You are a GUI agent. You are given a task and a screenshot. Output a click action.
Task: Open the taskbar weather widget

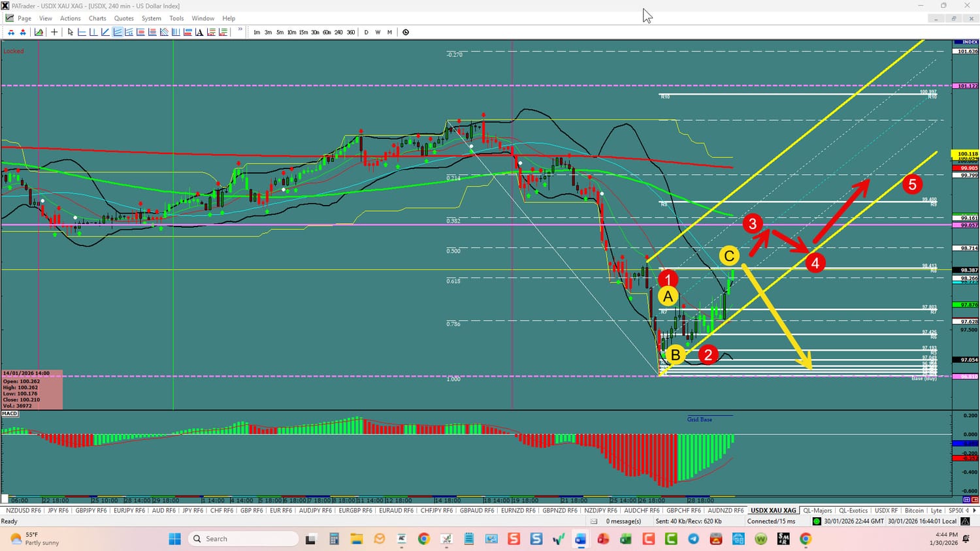point(35,539)
